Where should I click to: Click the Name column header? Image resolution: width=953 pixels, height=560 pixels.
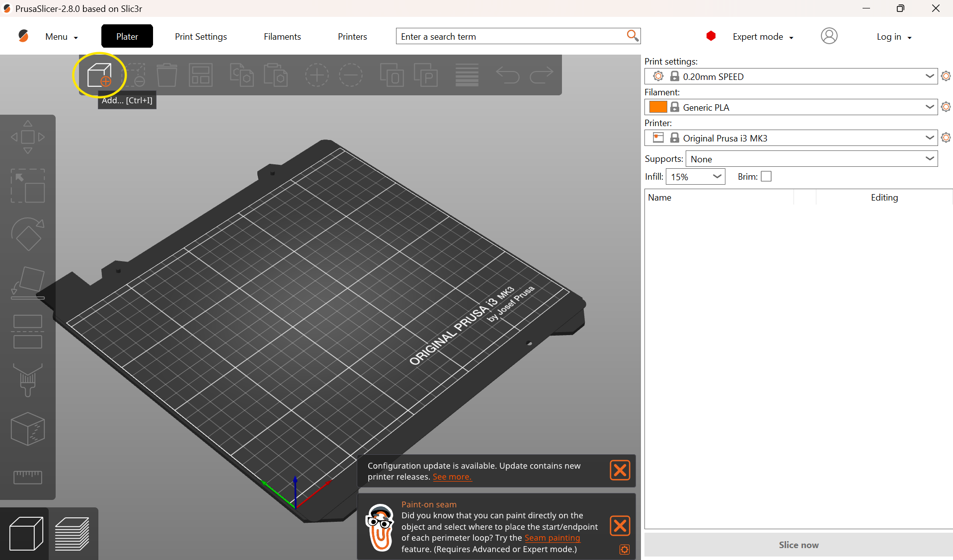pos(719,197)
